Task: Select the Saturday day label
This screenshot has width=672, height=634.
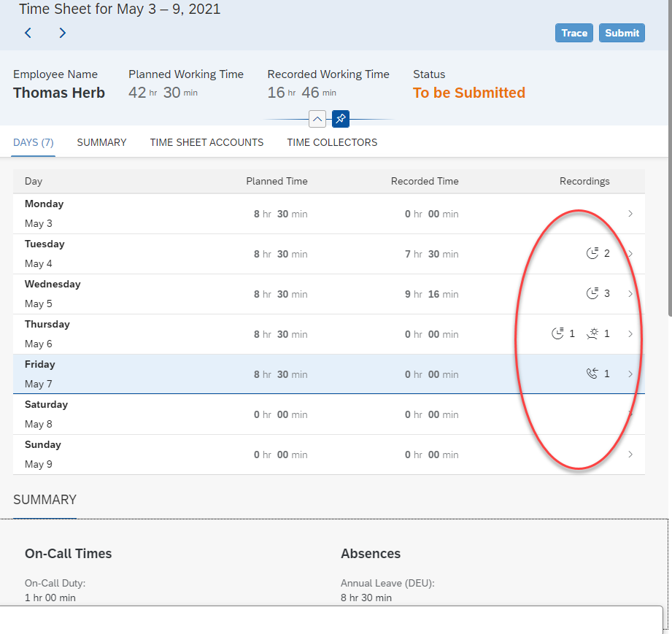Action: (46, 405)
